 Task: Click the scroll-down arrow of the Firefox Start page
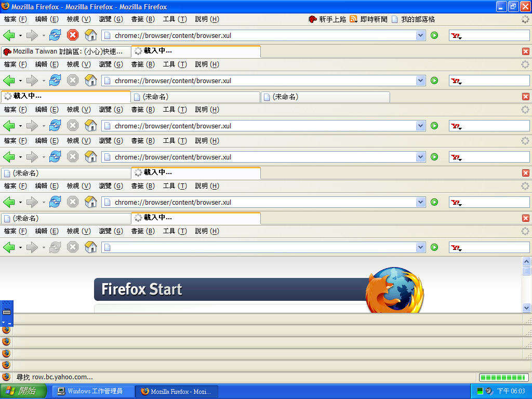tap(526, 308)
